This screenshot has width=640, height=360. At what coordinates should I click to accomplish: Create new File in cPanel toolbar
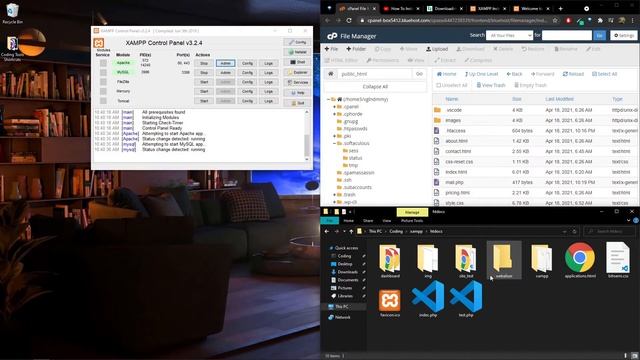click(x=331, y=49)
